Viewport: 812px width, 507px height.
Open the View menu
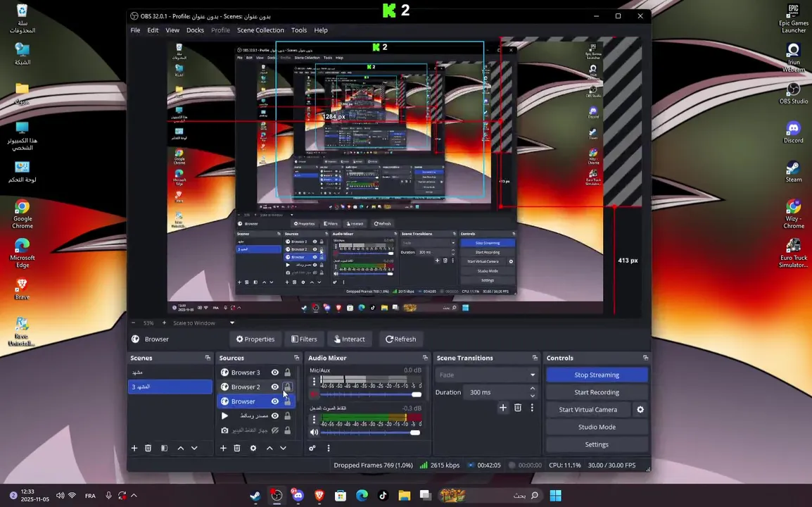172,30
